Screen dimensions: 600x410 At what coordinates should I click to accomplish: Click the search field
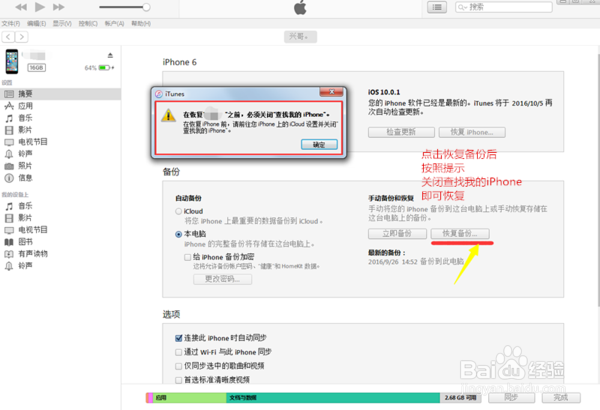click(504, 7)
